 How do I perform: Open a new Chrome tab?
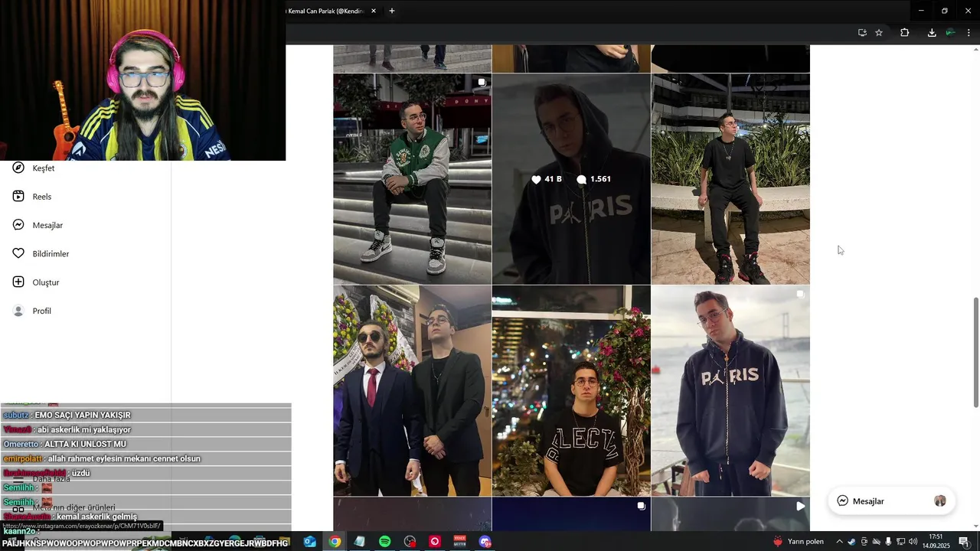tap(392, 11)
